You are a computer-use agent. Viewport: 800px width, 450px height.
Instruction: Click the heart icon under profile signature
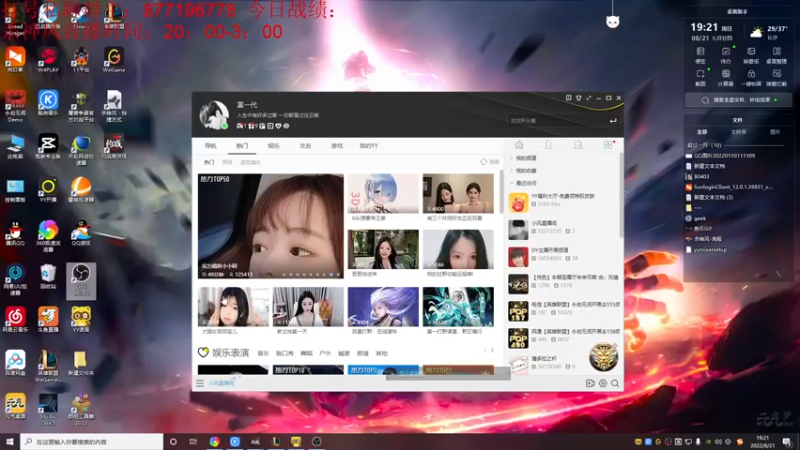click(x=278, y=126)
